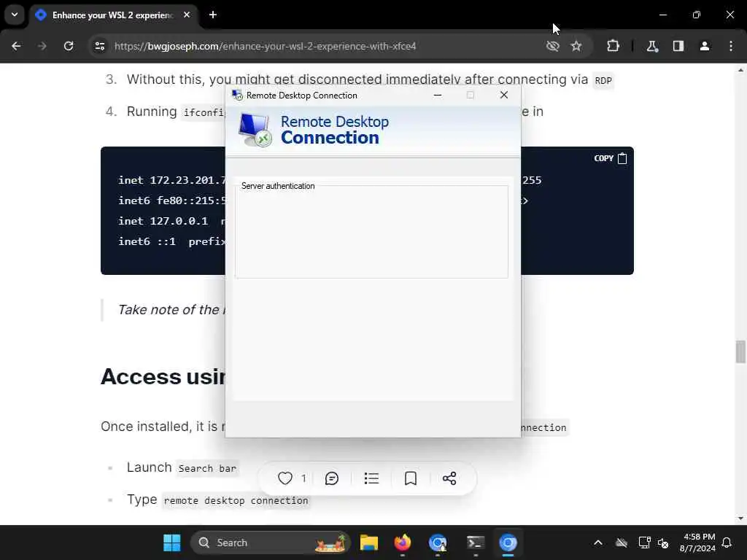Click the 'Search bar' inline code text
This screenshot has height=560, width=747.
tap(207, 468)
